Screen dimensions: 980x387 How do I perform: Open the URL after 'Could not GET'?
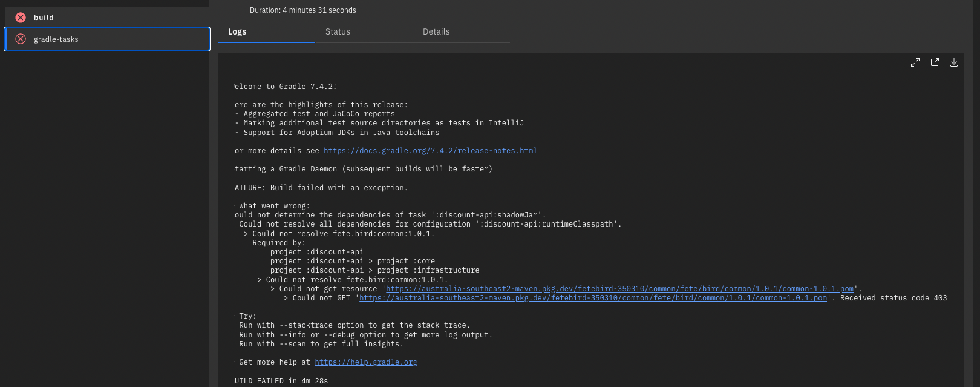pyautogui.click(x=593, y=298)
